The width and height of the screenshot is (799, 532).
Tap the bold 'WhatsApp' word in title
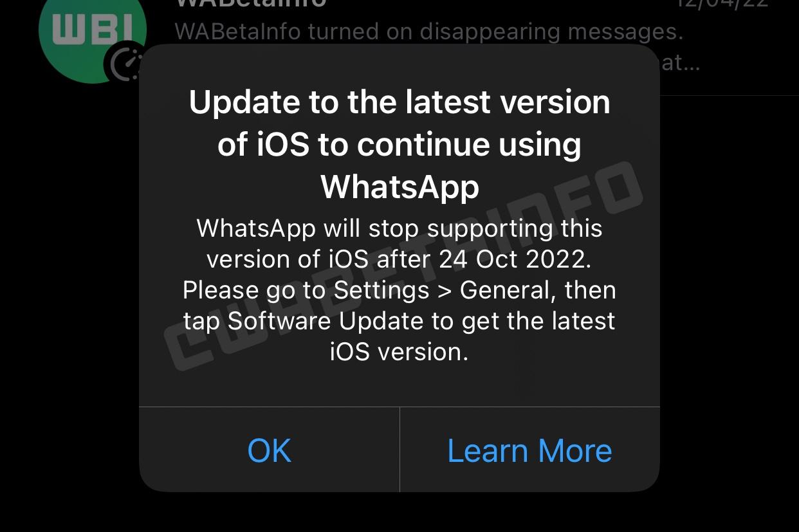point(399,187)
